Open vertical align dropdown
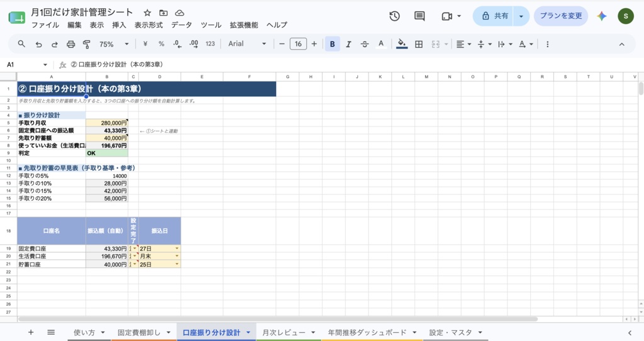The width and height of the screenshot is (644, 341). pos(485,45)
